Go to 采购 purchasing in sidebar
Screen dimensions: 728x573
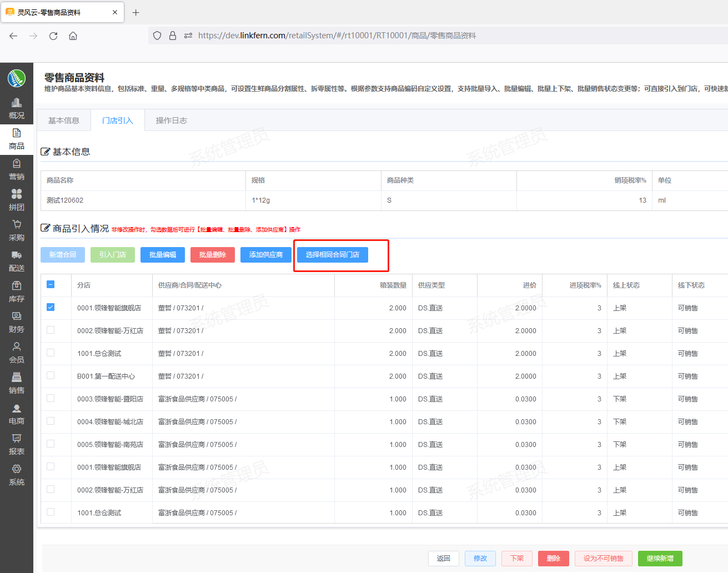tap(17, 230)
